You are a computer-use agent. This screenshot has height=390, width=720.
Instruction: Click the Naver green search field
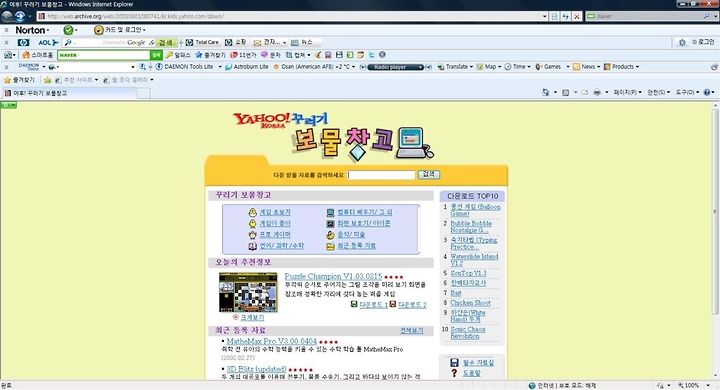click(x=104, y=55)
